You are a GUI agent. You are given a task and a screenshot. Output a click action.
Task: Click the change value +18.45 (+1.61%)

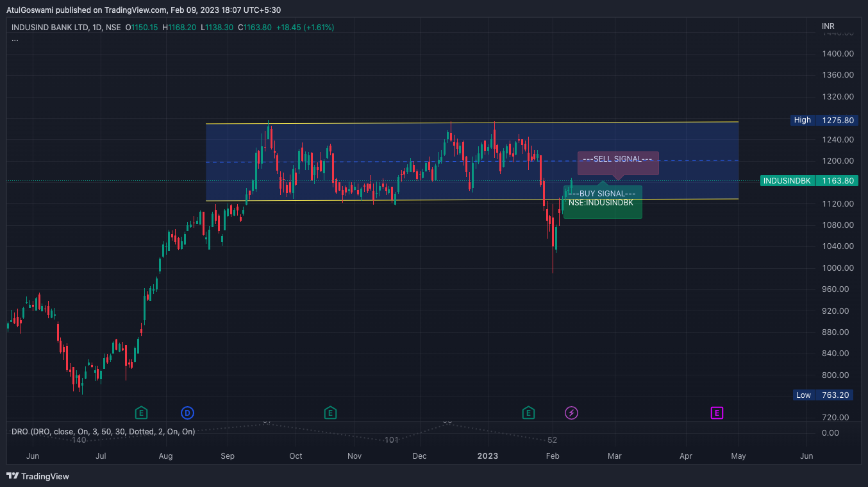305,28
